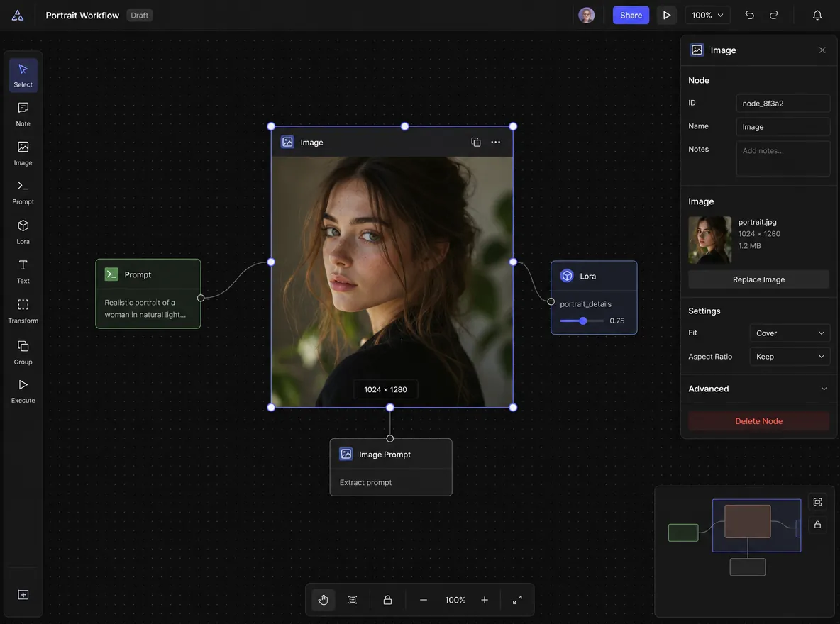
Task: Click the 100% zoom value in bottom toolbar
Action: coord(455,600)
